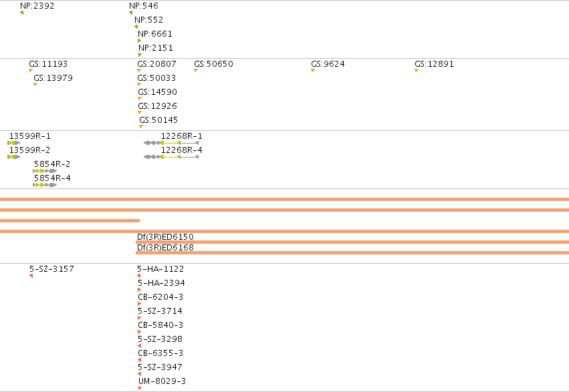This screenshot has width=569, height=392.
Task: Select the GS:13979 label
Action: [53, 78]
